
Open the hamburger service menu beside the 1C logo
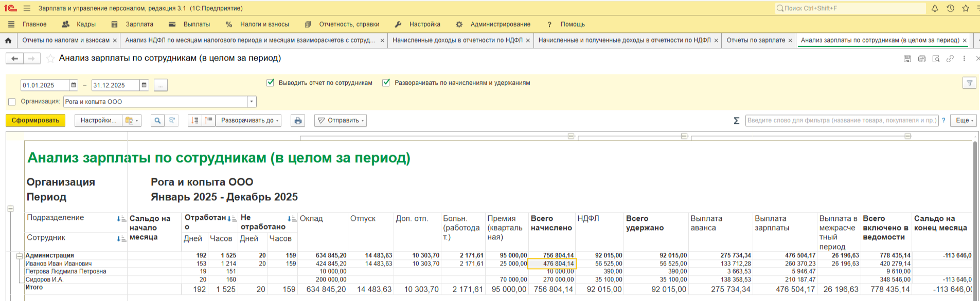click(x=27, y=8)
